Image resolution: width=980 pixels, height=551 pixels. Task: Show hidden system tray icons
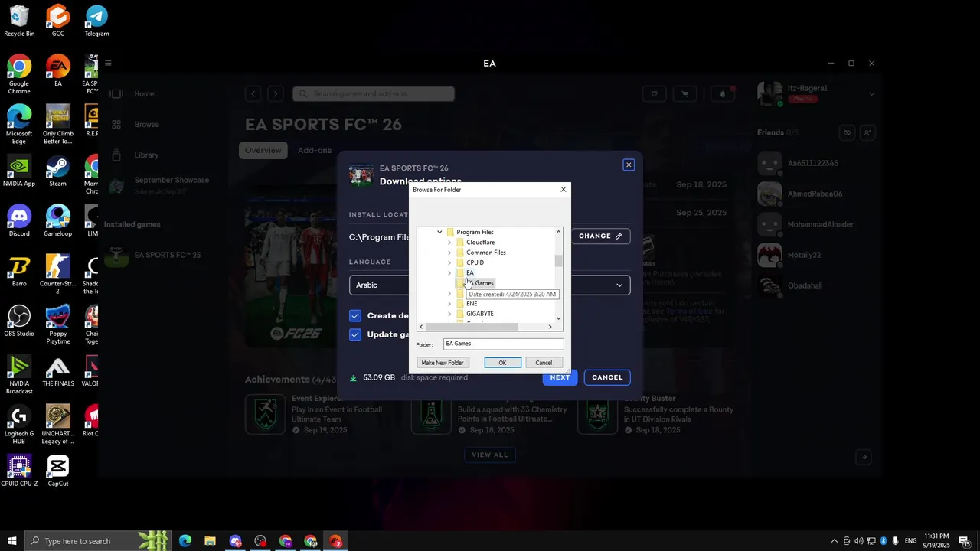(835, 541)
